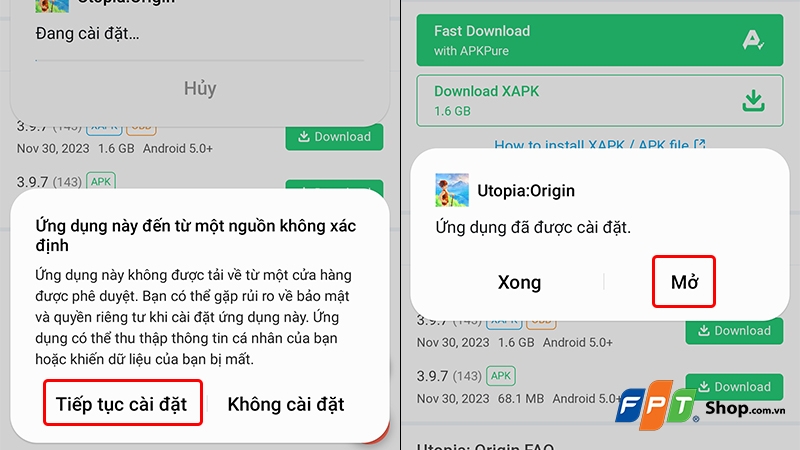Tap left screen 'Nov 30, 2023 1.6 GB' details

click(x=115, y=148)
